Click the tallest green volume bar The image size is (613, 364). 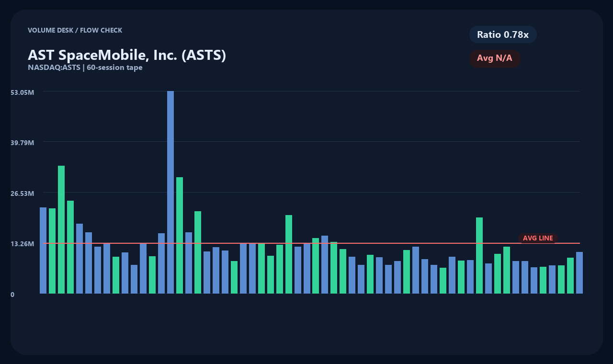tap(61, 229)
